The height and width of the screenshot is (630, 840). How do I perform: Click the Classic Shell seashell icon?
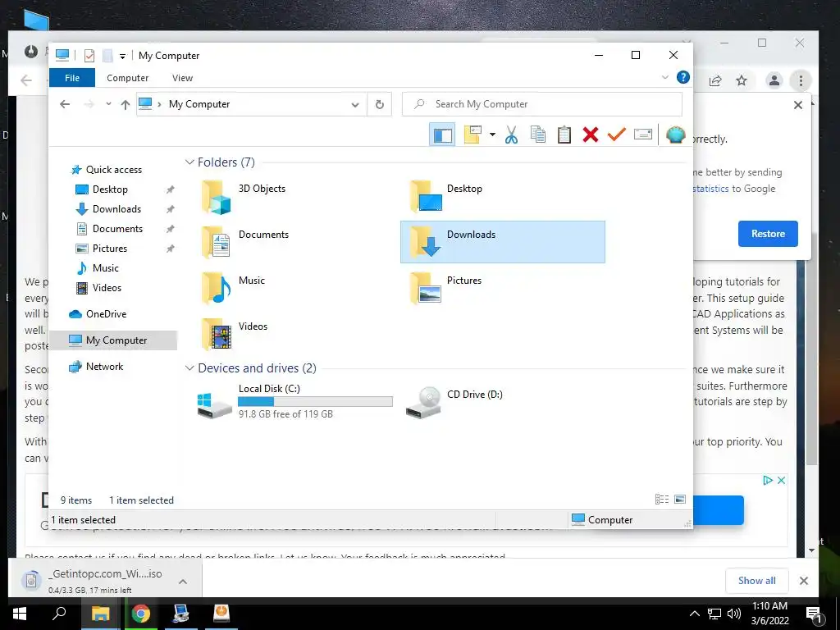(x=676, y=135)
